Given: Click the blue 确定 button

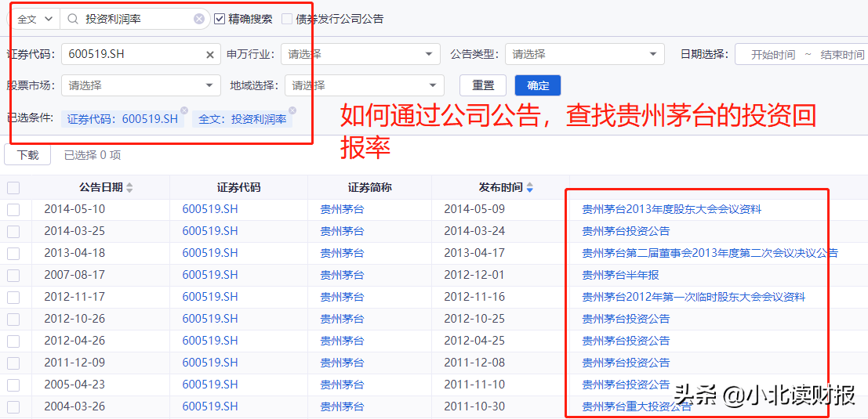Looking at the screenshot, I should (538, 85).
